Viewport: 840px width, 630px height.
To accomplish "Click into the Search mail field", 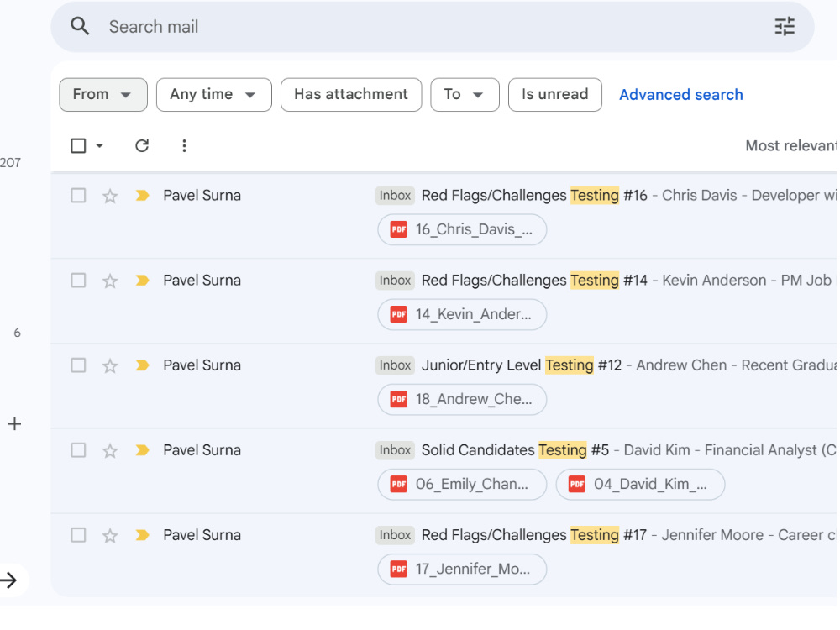I will [428, 27].
